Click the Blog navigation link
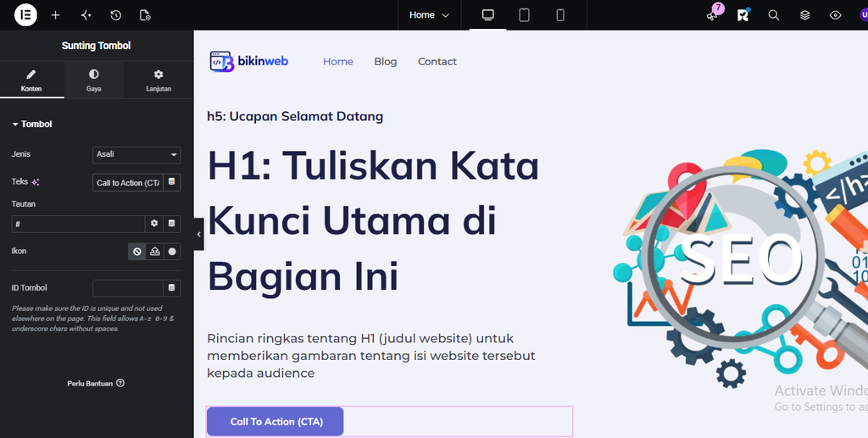 pyautogui.click(x=386, y=62)
